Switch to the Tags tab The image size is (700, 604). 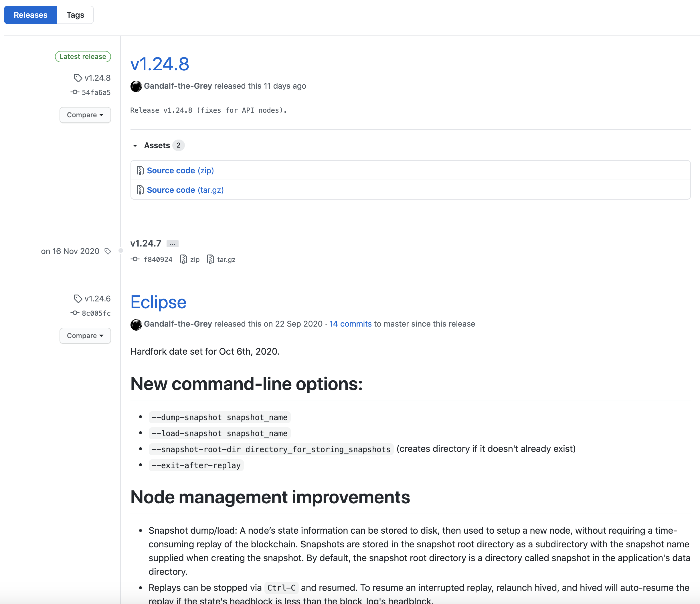(x=75, y=15)
